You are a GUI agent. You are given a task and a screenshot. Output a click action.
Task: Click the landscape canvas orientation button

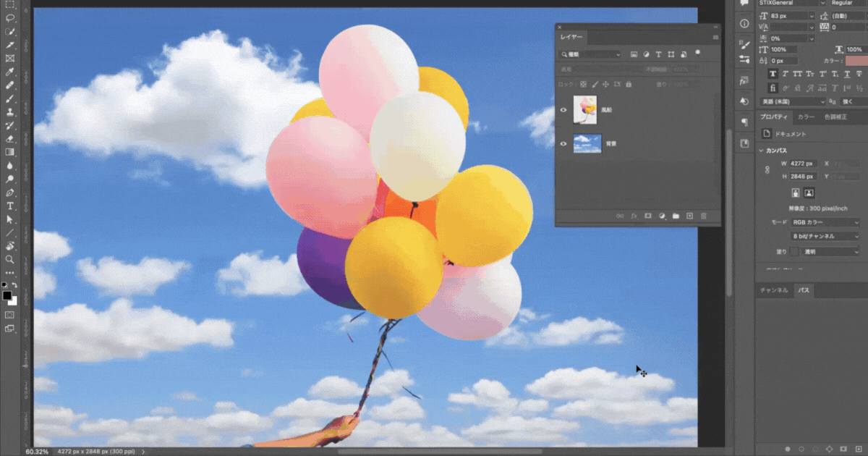pos(809,193)
